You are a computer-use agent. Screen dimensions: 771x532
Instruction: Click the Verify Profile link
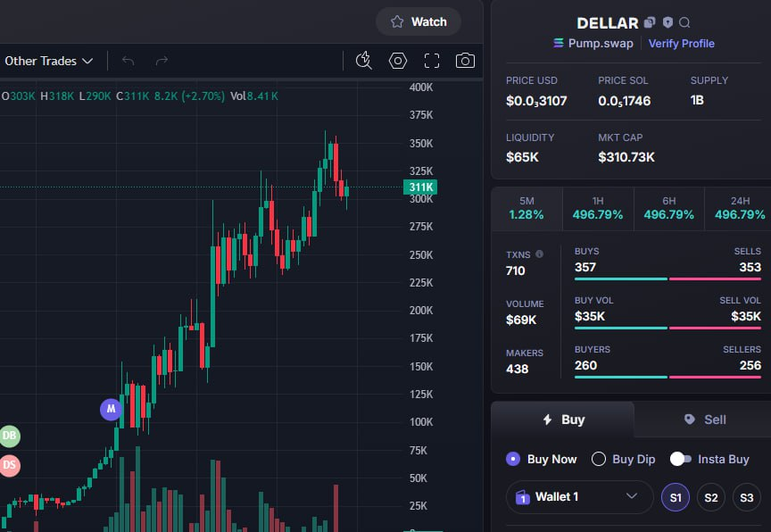[x=682, y=43]
